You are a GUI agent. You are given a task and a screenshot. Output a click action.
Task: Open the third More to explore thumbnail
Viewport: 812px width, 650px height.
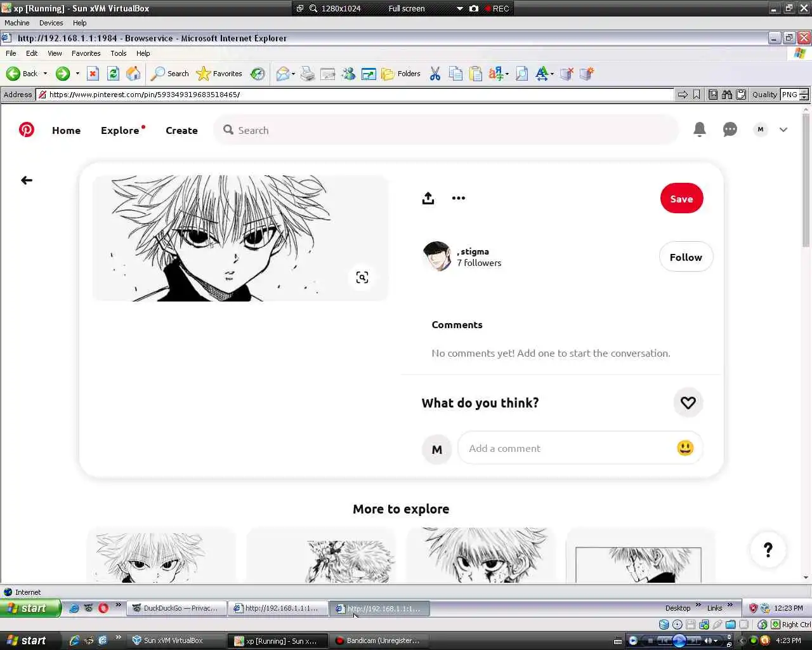[x=480, y=555]
